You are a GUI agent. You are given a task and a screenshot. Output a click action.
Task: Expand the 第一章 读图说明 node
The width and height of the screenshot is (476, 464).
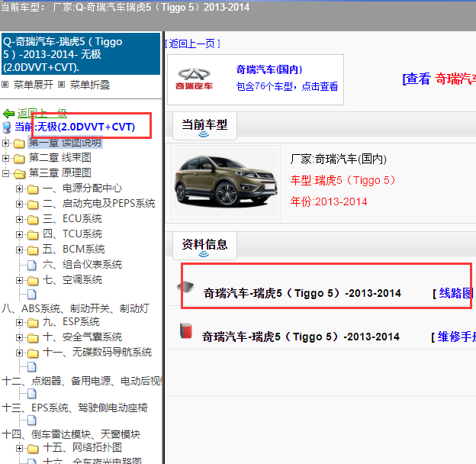5,143
